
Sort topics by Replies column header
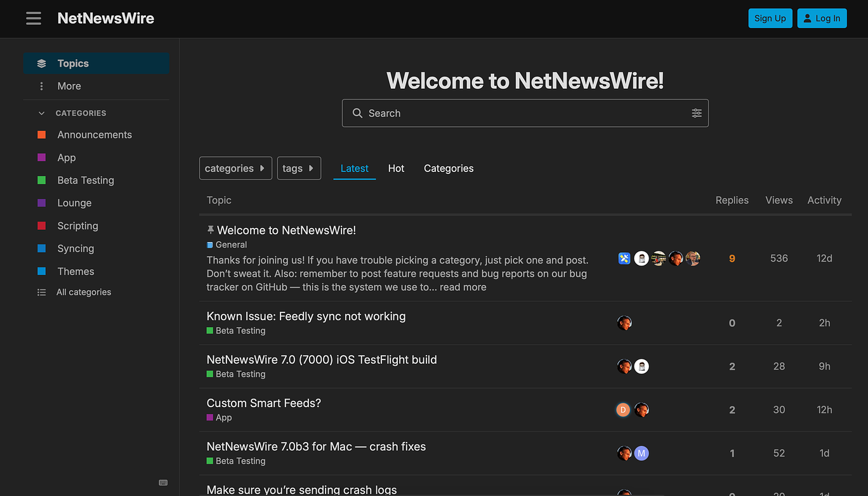coord(732,200)
